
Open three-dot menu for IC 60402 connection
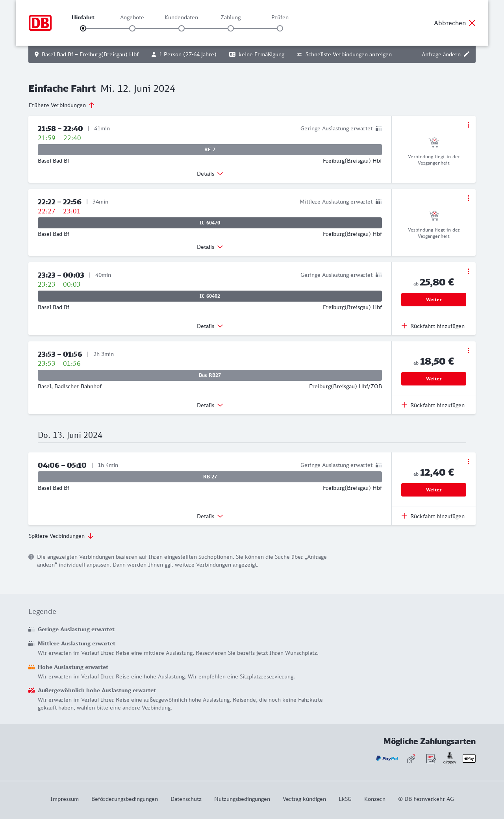(468, 271)
